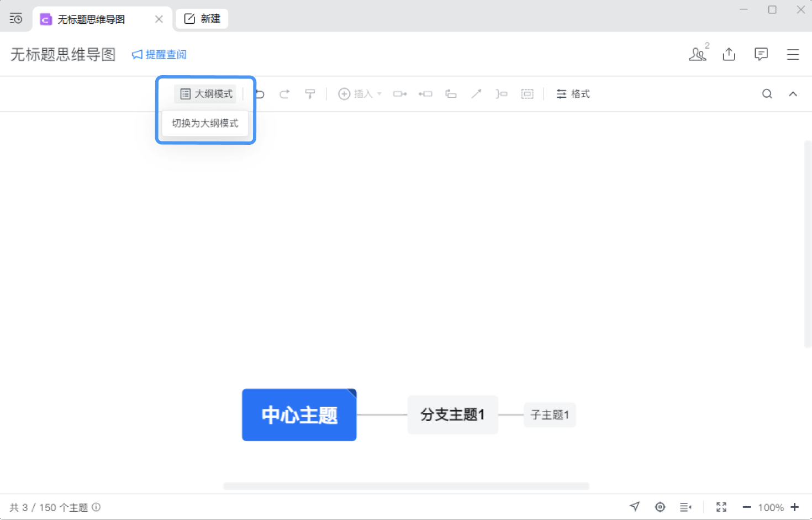Zoom in with the plus button
Image resolution: width=812 pixels, height=520 pixels.
(x=795, y=507)
